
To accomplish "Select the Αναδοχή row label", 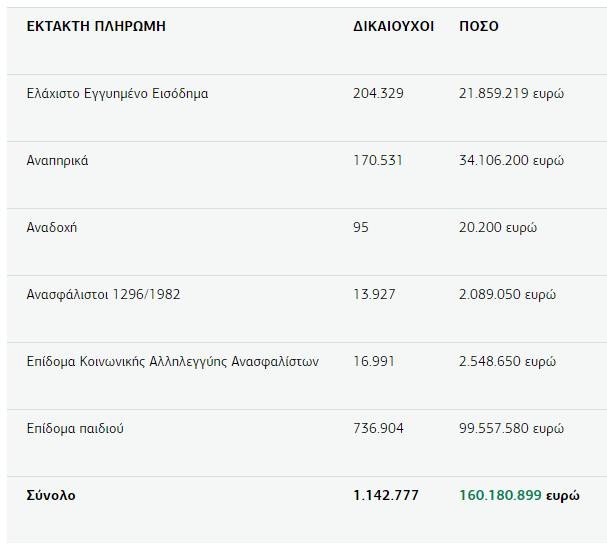I will 52,228.
